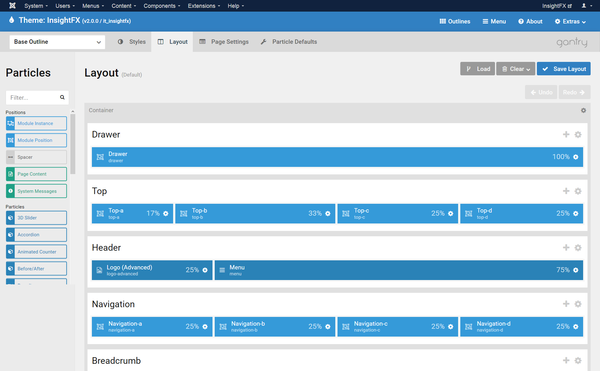
Task: Switch to the Styles tab
Action: tap(132, 42)
